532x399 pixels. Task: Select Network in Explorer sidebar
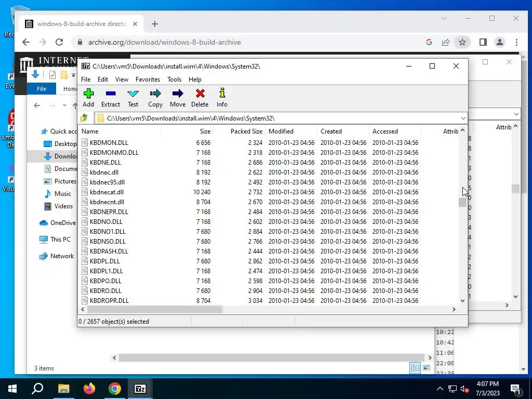tap(56, 256)
